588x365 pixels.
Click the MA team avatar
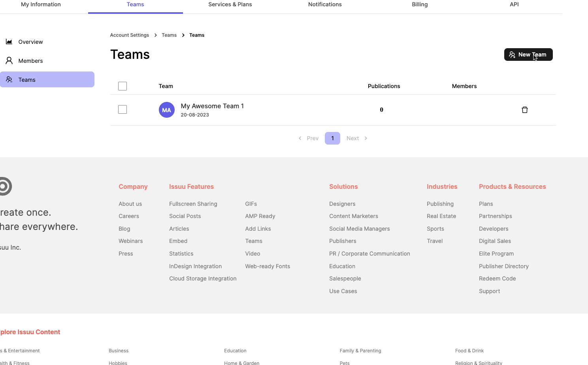166,109
